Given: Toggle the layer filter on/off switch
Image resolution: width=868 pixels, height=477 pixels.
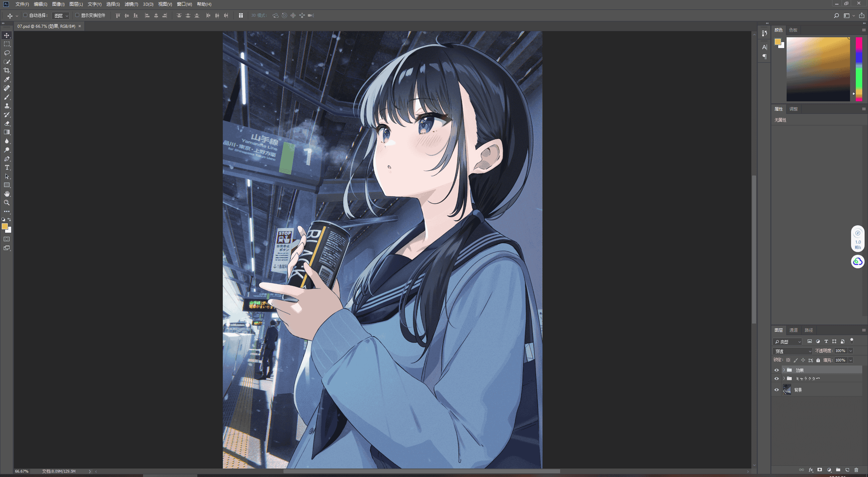Looking at the screenshot, I should click(x=852, y=341).
